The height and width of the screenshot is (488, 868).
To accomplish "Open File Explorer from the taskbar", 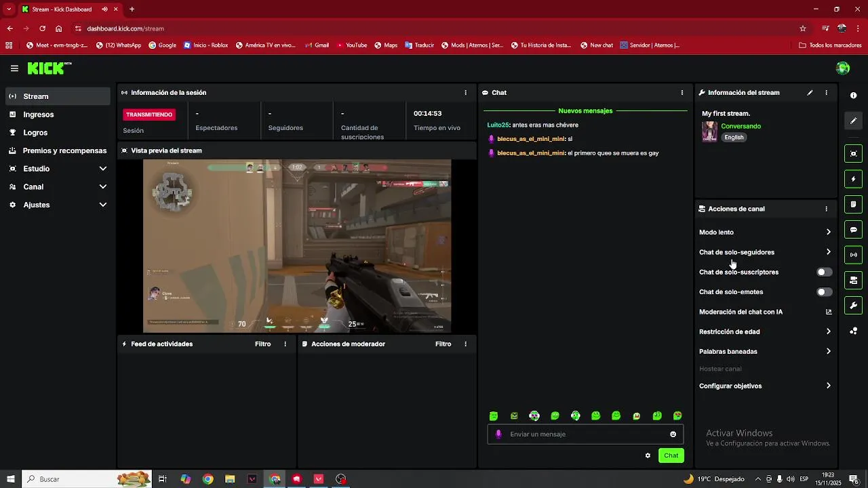I will [x=230, y=479].
